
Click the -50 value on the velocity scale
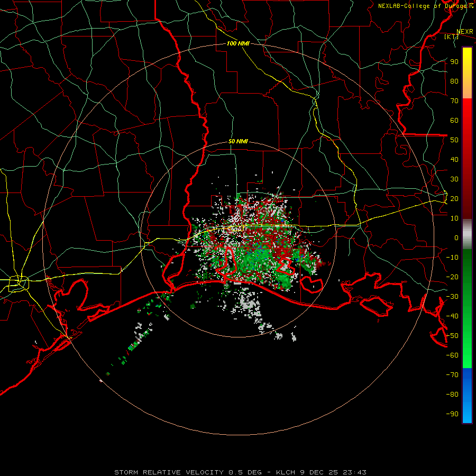click(452, 336)
